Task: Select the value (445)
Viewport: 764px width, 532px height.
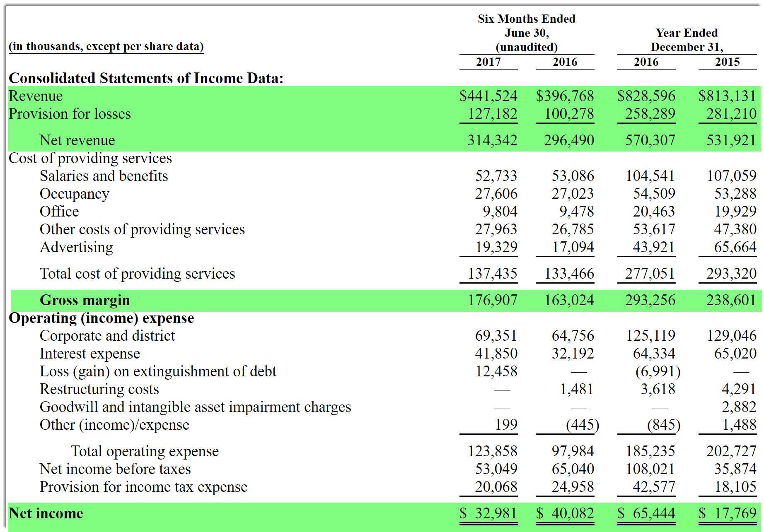Action: tap(583, 425)
